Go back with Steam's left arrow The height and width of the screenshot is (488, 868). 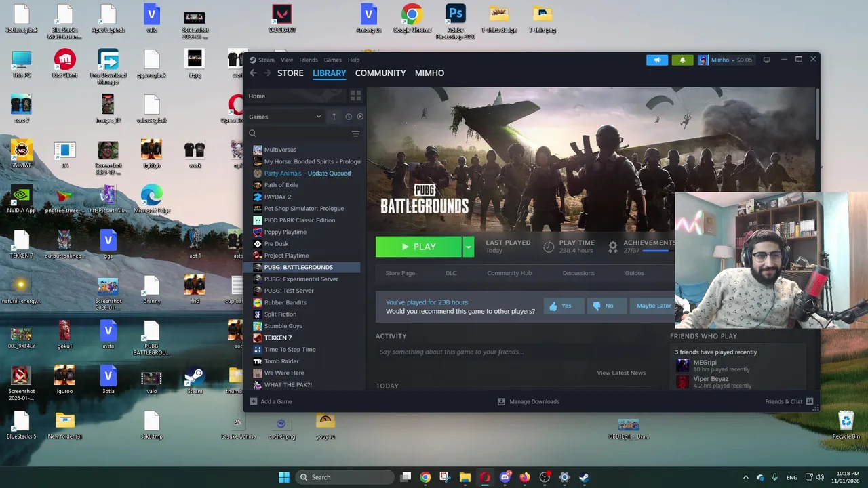click(x=253, y=73)
